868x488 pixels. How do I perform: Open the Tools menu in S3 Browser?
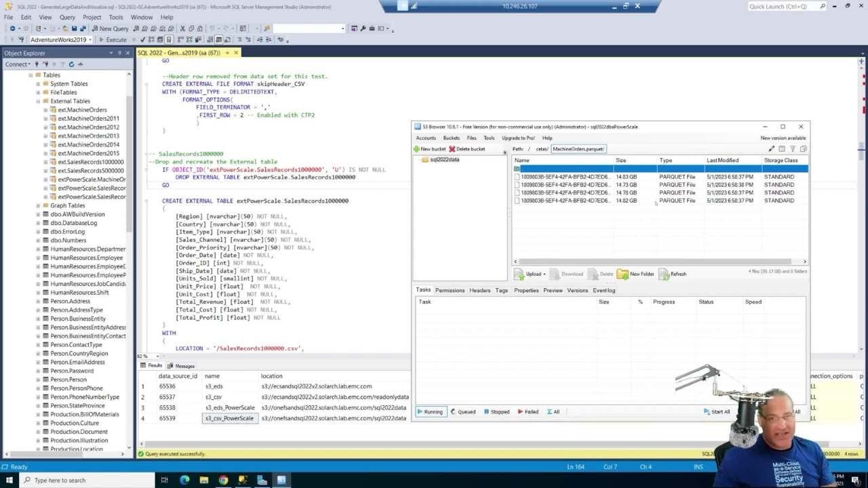(x=490, y=138)
